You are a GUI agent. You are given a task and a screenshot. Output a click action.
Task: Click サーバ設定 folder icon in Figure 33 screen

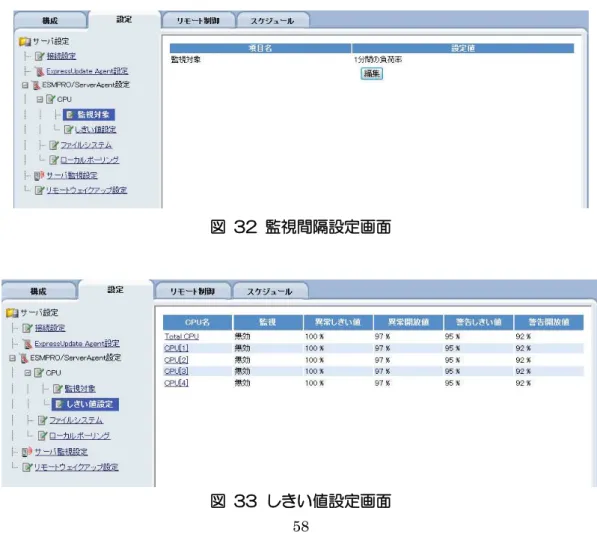coord(12,313)
